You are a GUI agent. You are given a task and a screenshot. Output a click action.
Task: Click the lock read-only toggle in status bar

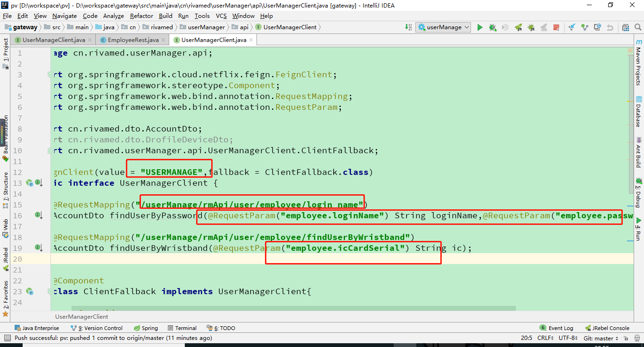[x=626, y=338]
